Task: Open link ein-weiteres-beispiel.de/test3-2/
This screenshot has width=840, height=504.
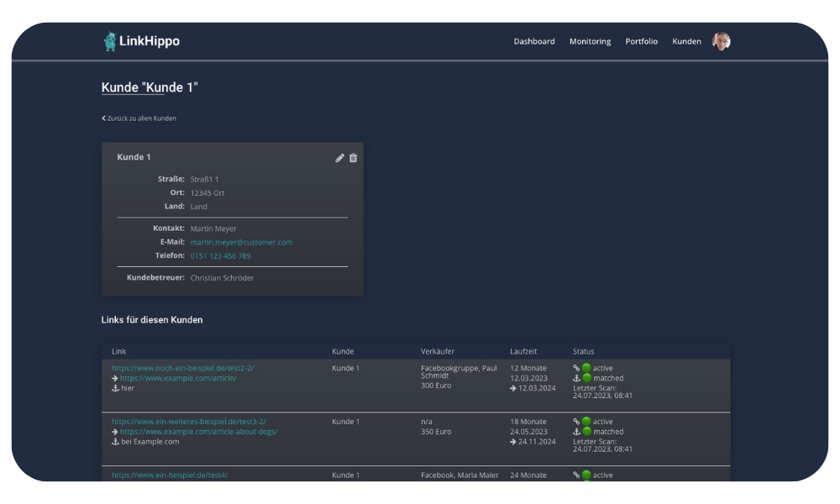Action: 188,422
